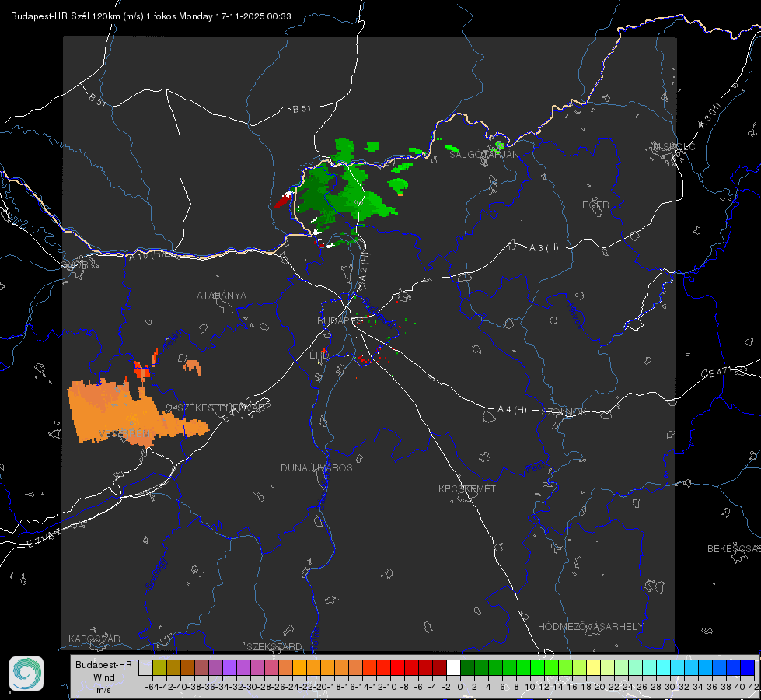The height and width of the screenshot is (700, 761).
Task: Select the deep blue swatch between 40 and 42
Action: tap(748, 668)
